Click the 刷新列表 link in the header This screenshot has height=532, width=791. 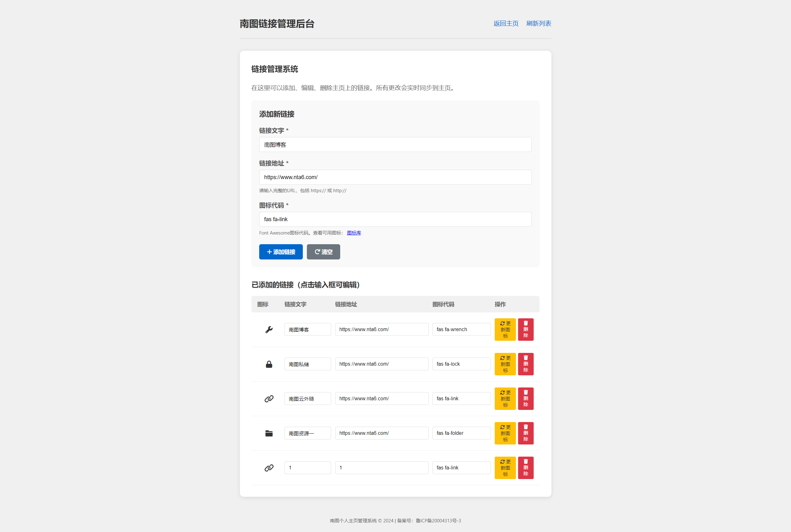pos(539,23)
